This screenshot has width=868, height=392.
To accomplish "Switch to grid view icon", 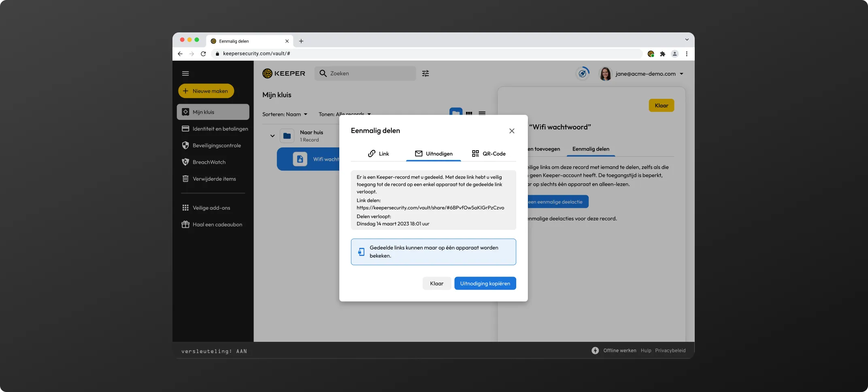I will pyautogui.click(x=469, y=113).
